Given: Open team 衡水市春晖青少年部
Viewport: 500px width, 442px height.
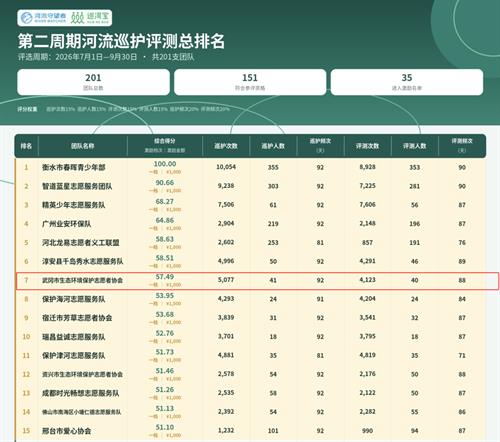Looking at the screenshot, I should (74, 167).
